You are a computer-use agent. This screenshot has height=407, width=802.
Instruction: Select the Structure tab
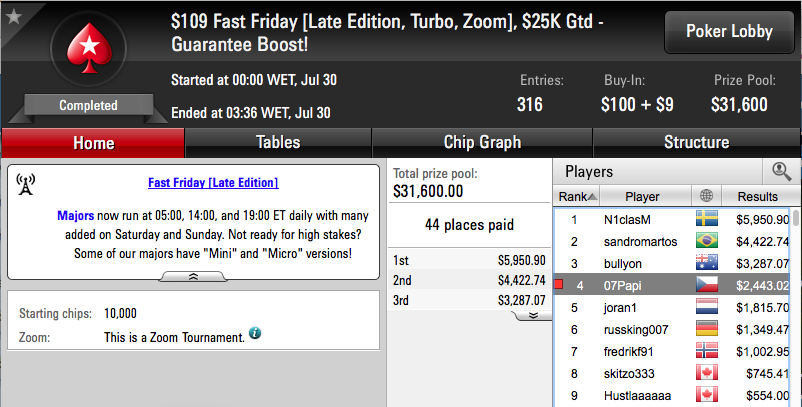coord(696,142)
